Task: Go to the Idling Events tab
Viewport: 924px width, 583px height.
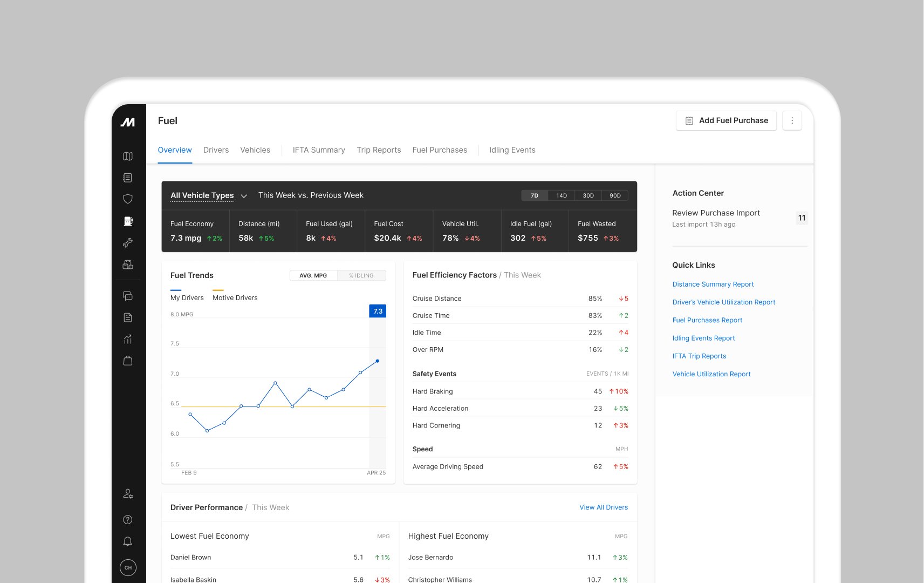Action: click(x=512, y=150)
